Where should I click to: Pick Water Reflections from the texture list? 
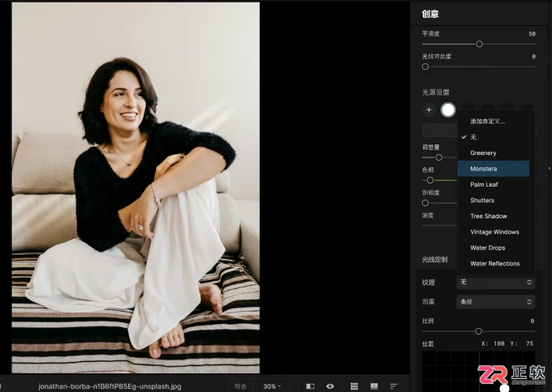pyautogui.click(x=494, y=264)
